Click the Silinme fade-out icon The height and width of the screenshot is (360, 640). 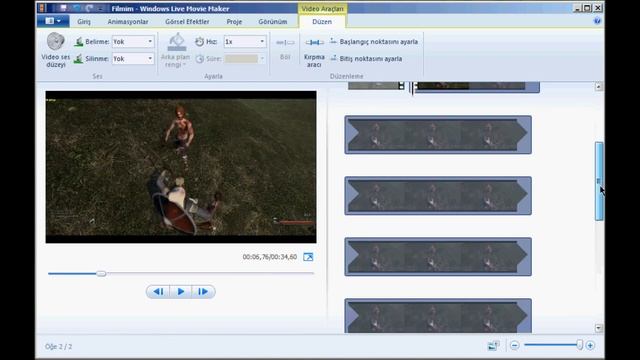pos(79,59)
